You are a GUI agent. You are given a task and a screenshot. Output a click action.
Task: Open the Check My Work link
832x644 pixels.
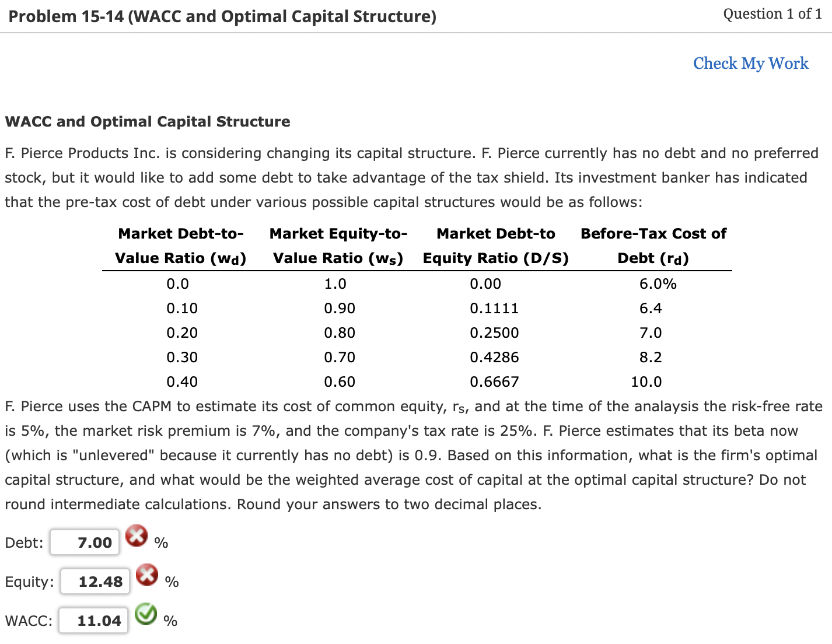tap(751, 63)
